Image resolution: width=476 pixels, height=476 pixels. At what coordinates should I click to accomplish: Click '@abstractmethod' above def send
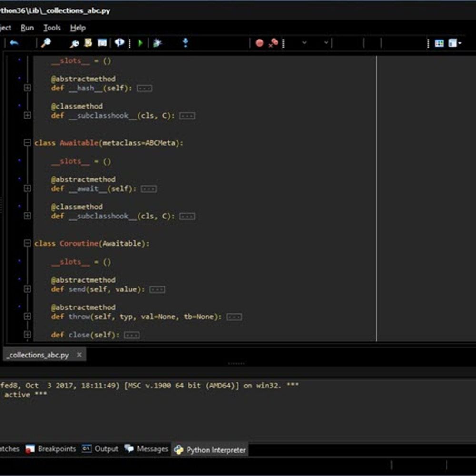click(x=83, y=280)
